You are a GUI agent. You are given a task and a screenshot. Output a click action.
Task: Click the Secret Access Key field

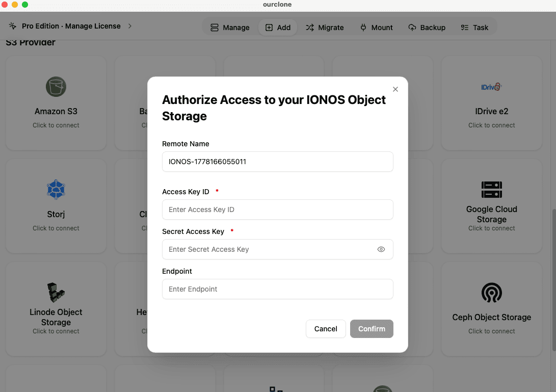coord(277,249)
